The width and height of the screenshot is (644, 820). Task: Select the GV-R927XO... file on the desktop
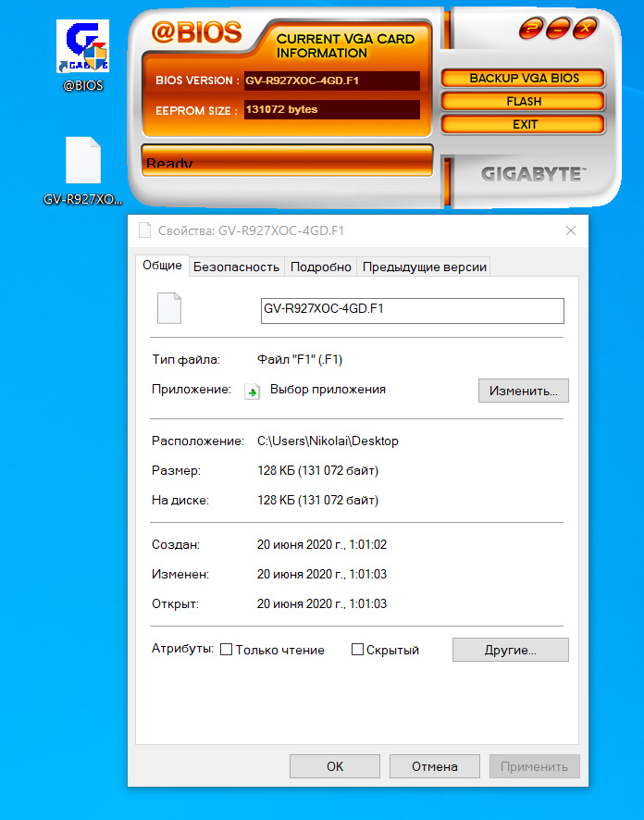82,171
